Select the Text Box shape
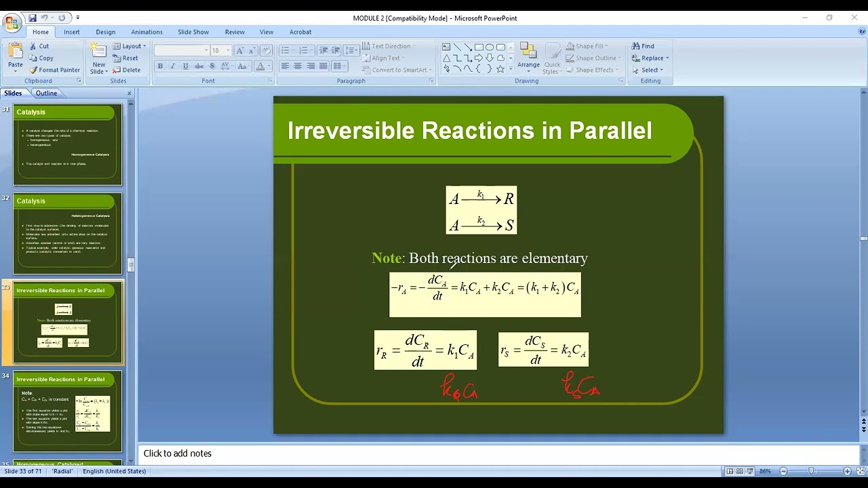The image size is (868, 488). coord(446,47)
